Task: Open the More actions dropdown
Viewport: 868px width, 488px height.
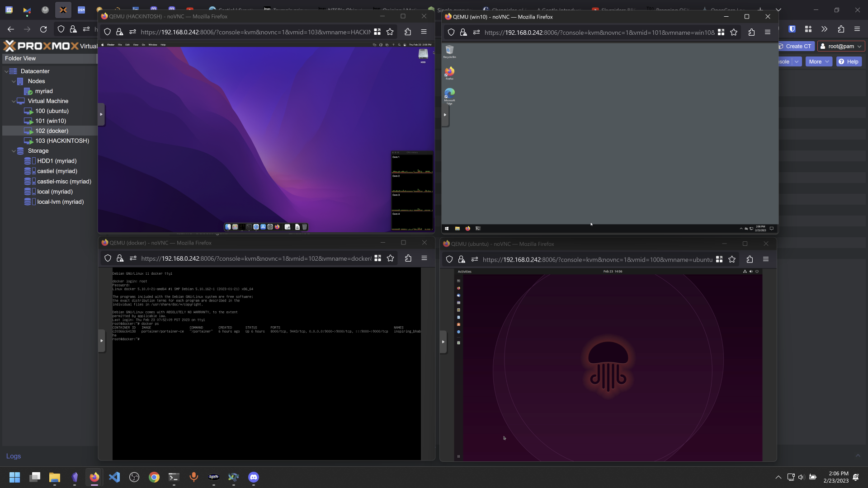Action: click(819, 61)
